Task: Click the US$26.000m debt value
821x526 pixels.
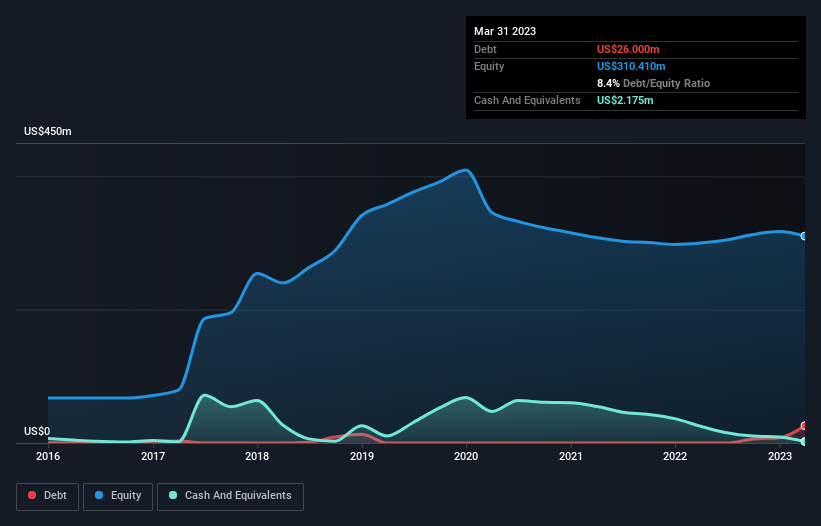Action: (x=628, y=49)
